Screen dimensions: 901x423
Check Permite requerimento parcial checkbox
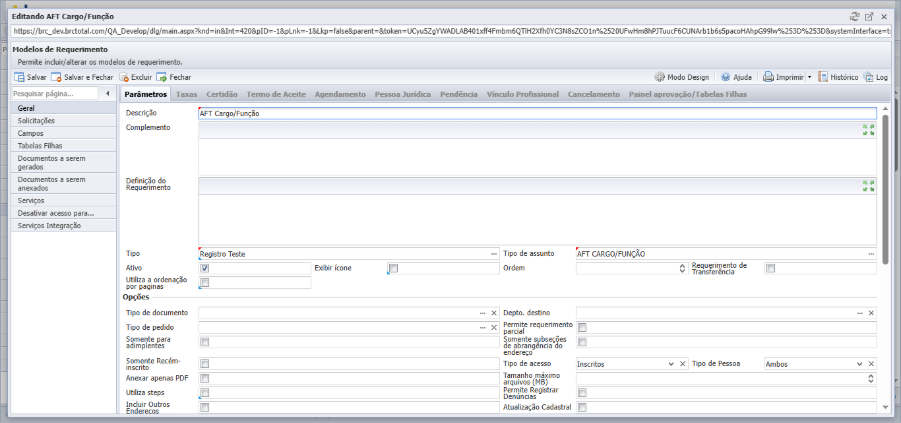(582, 328)
